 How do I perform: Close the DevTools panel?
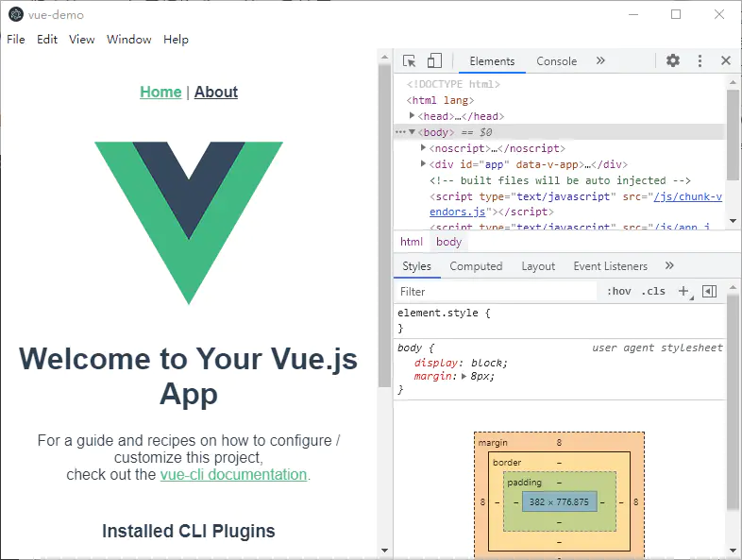(x=726, y=60)
